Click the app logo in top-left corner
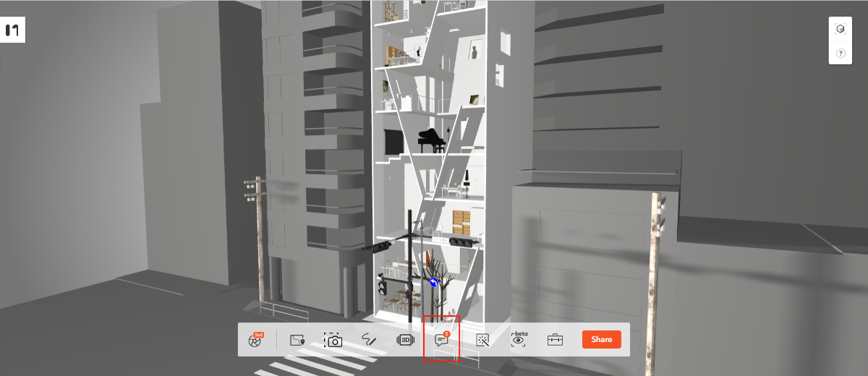This screenshot has height=376, width=868. coord(12,30)
